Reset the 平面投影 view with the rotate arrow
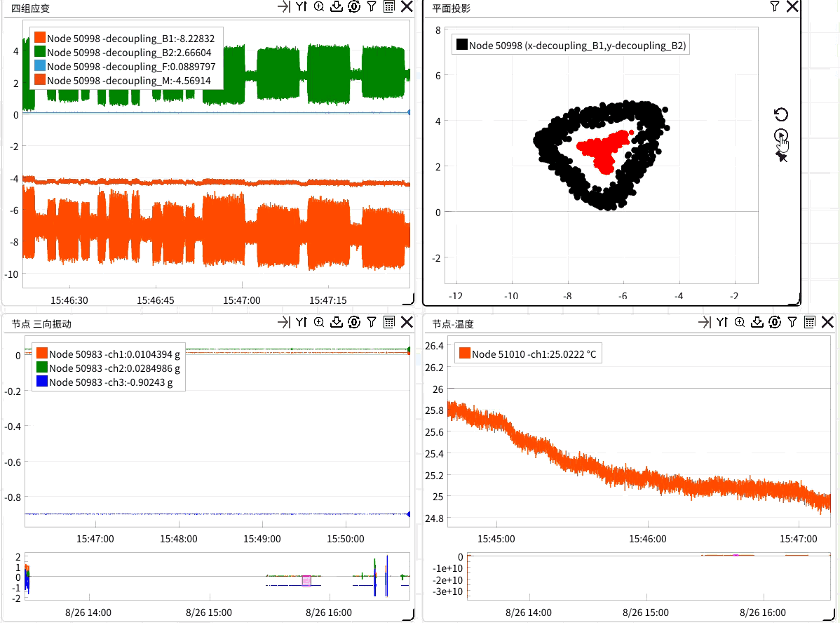The width and height of the screenshot is (840, 623). click(x=781, y=114)
